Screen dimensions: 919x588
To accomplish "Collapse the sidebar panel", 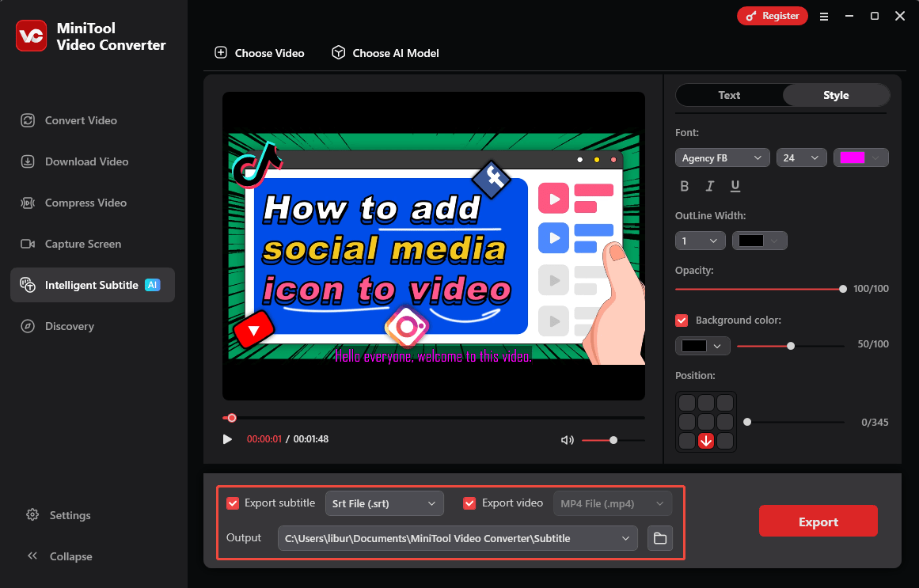I will point(59,556).
